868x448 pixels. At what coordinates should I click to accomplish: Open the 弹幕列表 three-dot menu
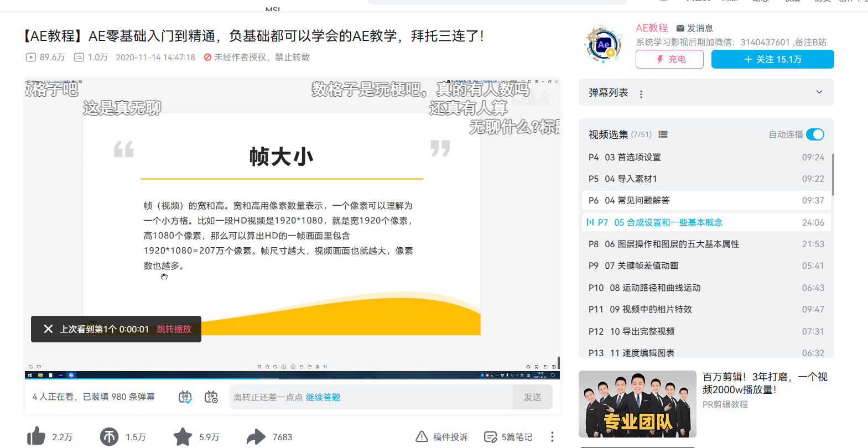point(641,94)
